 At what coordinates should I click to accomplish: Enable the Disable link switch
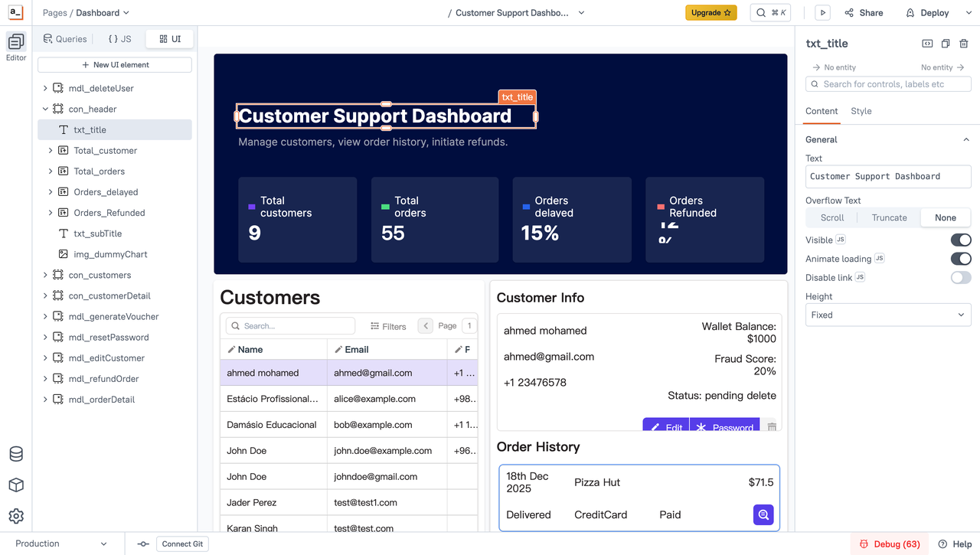(960, 277)
